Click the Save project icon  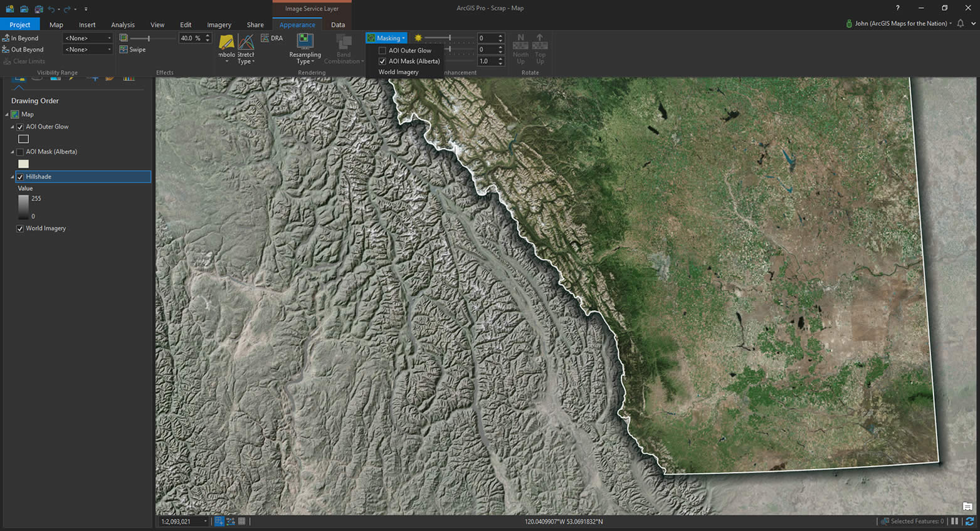click(38, 9)
